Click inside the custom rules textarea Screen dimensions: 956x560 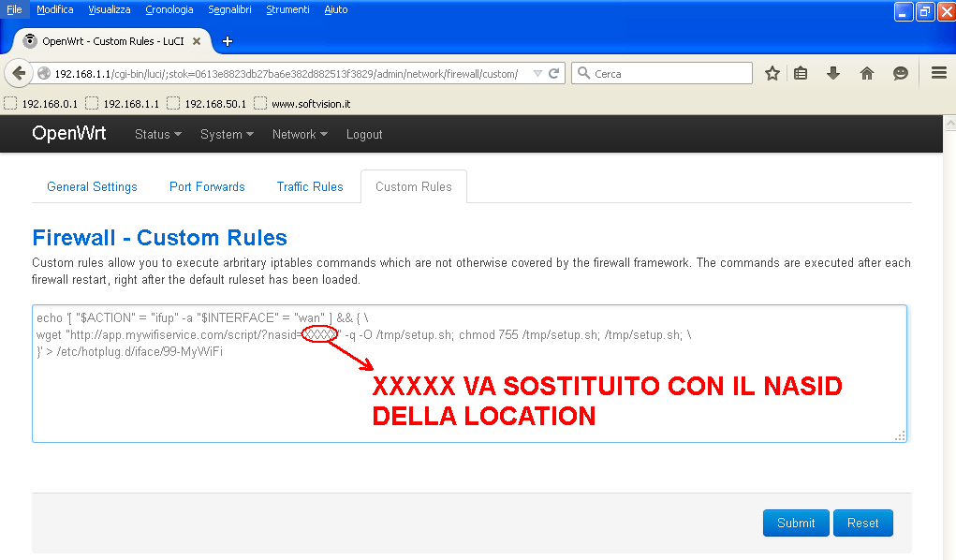tap(469, 374)
